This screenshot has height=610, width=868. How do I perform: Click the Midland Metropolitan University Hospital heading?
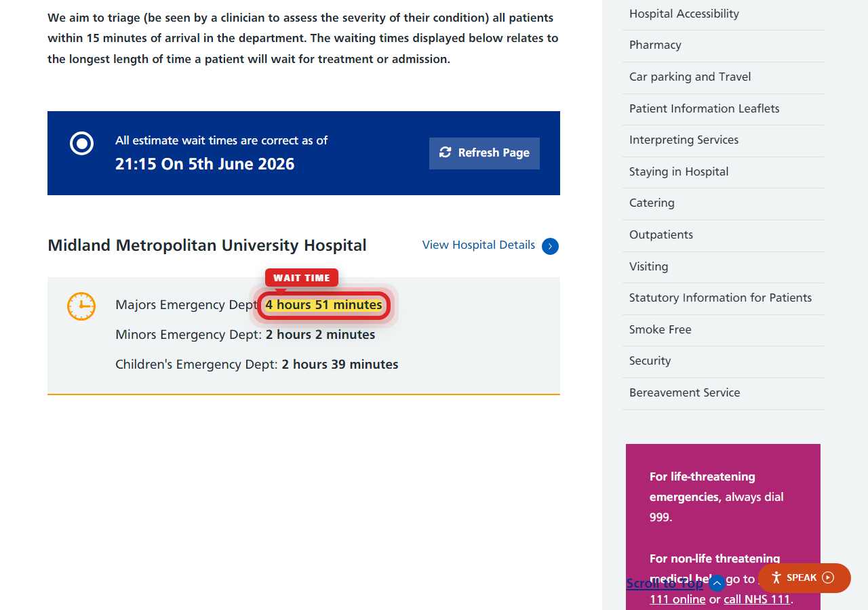[x=207, y=245]
